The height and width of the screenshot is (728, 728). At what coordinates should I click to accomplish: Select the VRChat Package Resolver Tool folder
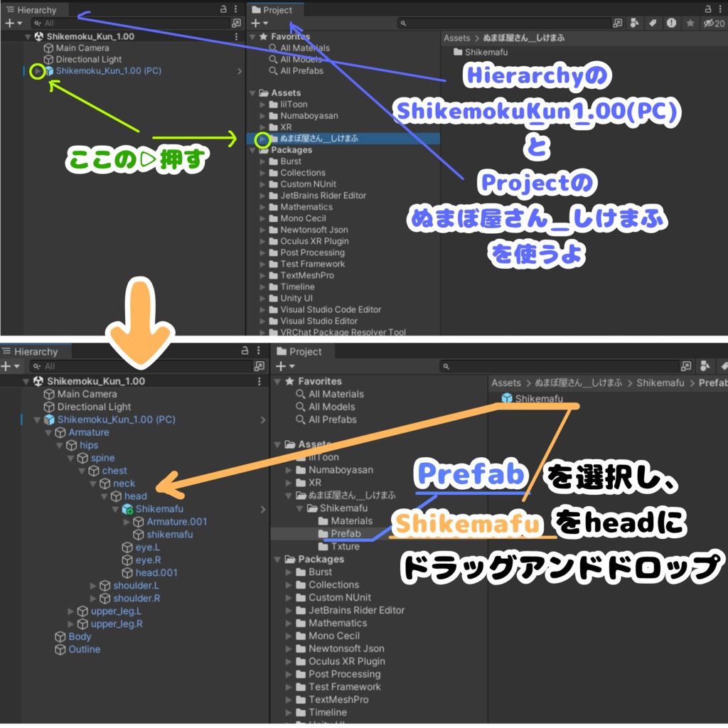pos(337,332)
